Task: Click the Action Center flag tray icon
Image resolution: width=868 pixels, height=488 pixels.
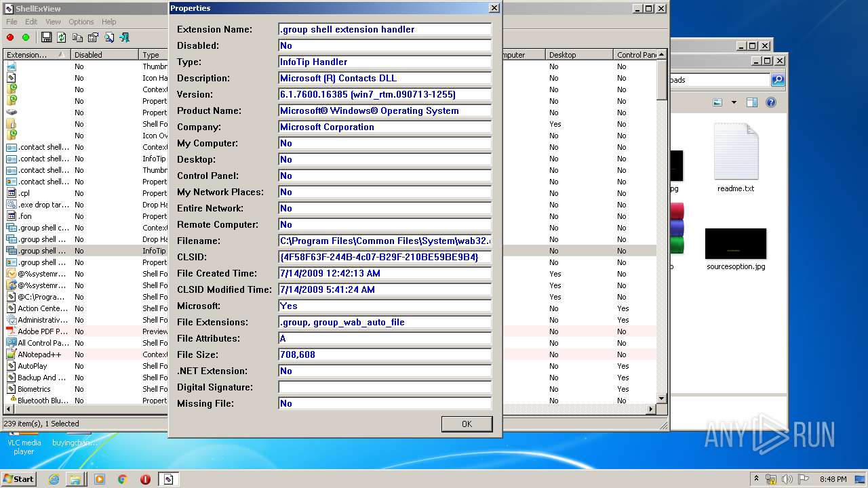Action: pos(804,479)
